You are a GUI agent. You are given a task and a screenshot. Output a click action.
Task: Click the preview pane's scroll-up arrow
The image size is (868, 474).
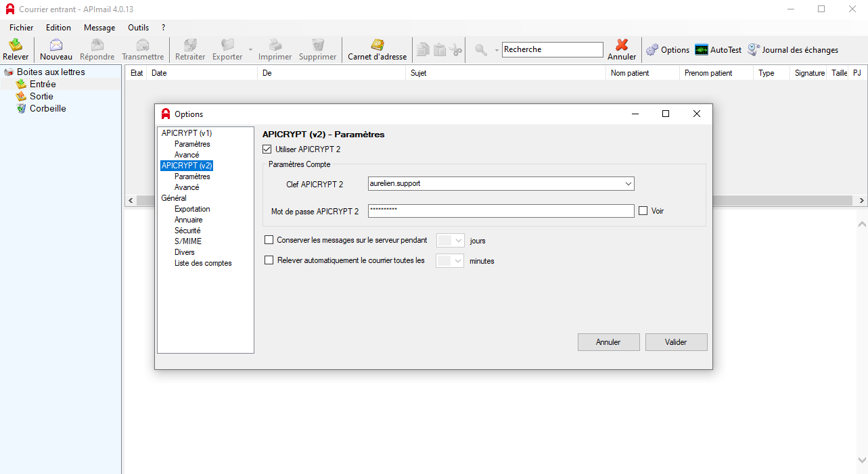(x=862, y=224)
